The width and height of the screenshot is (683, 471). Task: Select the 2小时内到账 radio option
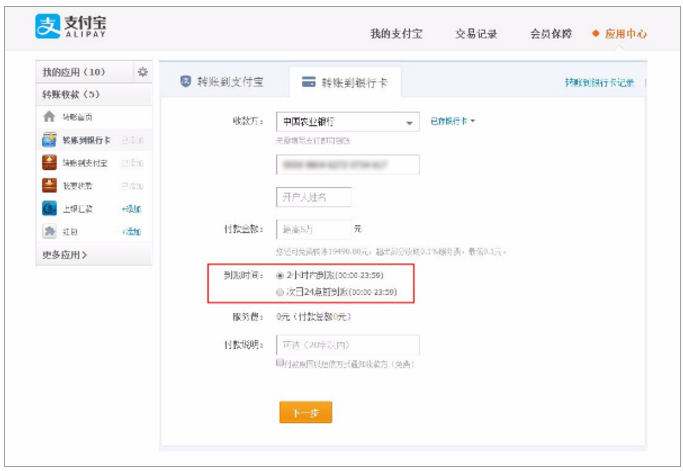click(x=279, y=275)
